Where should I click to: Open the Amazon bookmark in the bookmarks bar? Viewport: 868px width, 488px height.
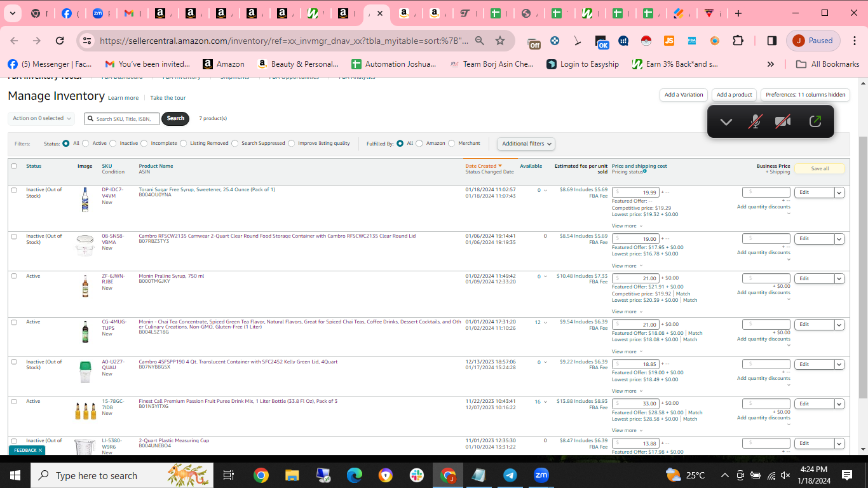point(224,64)
